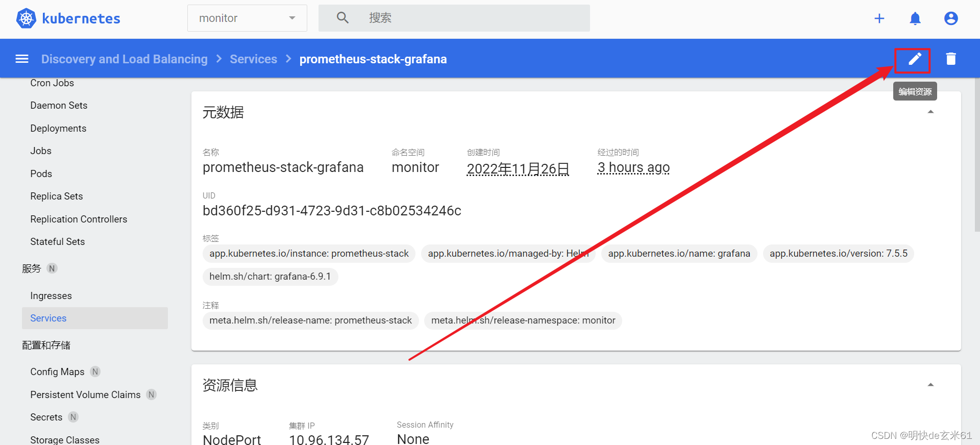Go to Services breadcrumb link
980x445 pixels.
point(254,59)
